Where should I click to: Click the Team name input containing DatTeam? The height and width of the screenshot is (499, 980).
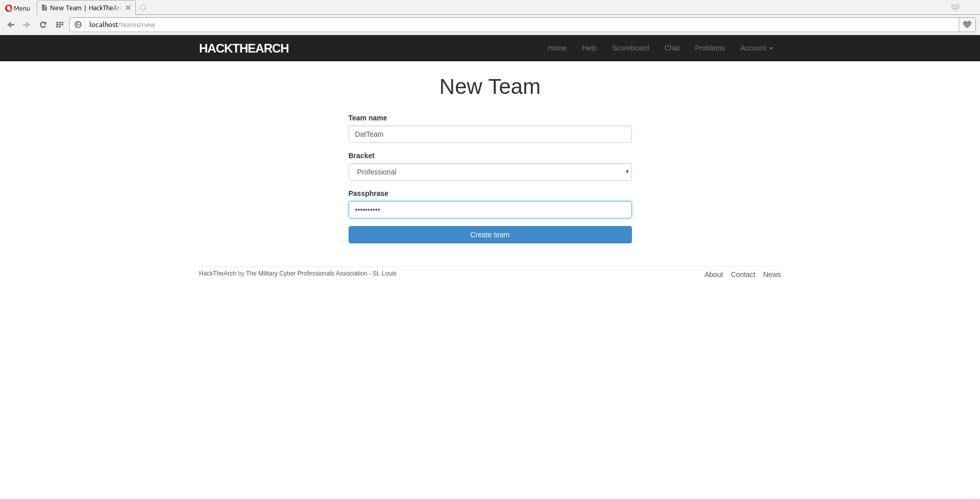click(x=489, y=134)
